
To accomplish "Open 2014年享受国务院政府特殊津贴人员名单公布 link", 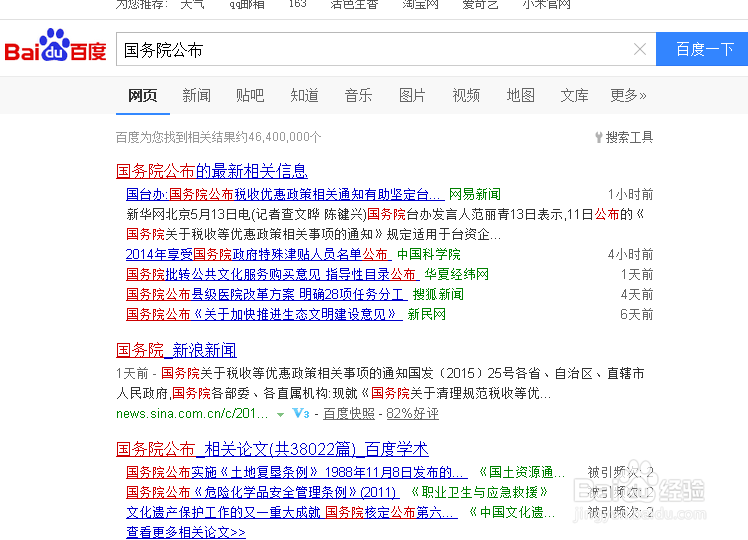I will pyautogui.click(x=259, y=254).
